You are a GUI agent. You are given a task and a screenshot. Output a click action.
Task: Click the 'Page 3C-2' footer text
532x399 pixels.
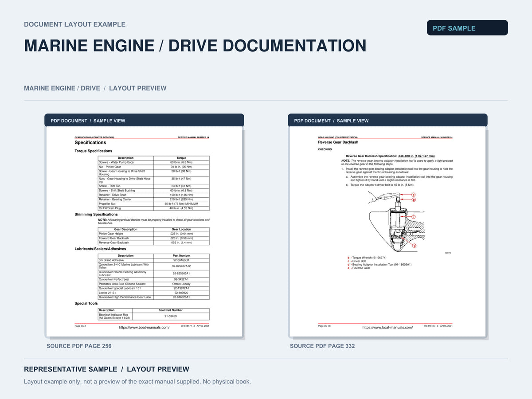pos(80,326)
